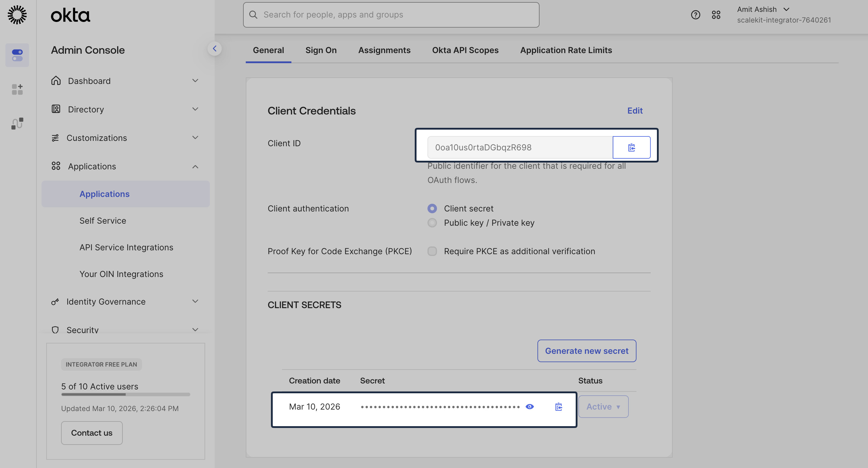Reveal the hidden client secret value
Viewport: 868px width, 468px height.
pyautogui.click(x=529, y=407)
